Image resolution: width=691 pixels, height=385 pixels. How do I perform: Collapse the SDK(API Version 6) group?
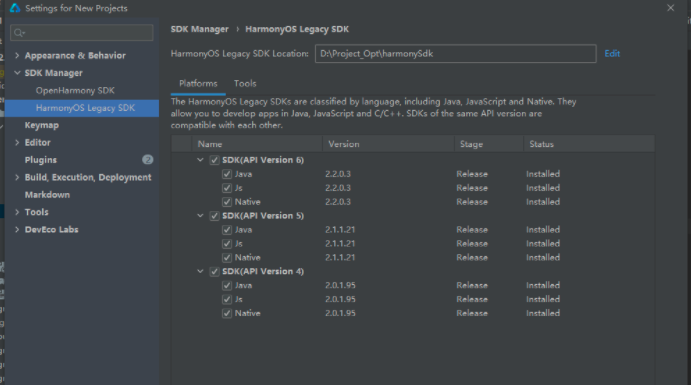coord(200,160)
